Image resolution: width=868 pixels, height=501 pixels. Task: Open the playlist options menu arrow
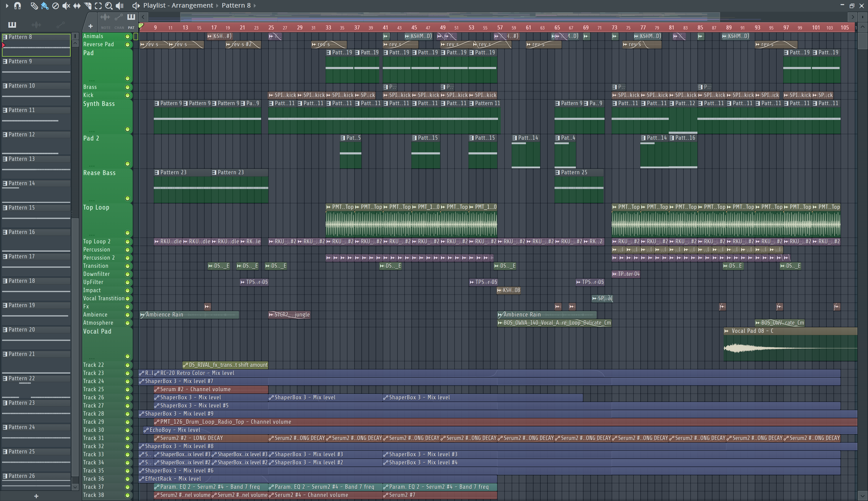pos(7,6)
